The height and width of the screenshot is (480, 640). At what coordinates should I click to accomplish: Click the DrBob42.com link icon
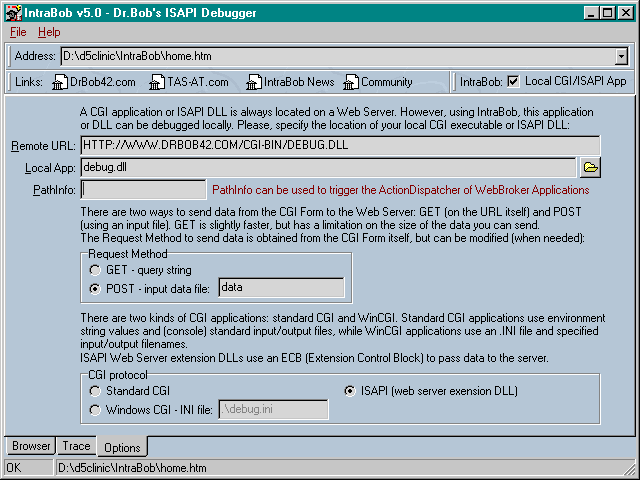coord(59,82)
